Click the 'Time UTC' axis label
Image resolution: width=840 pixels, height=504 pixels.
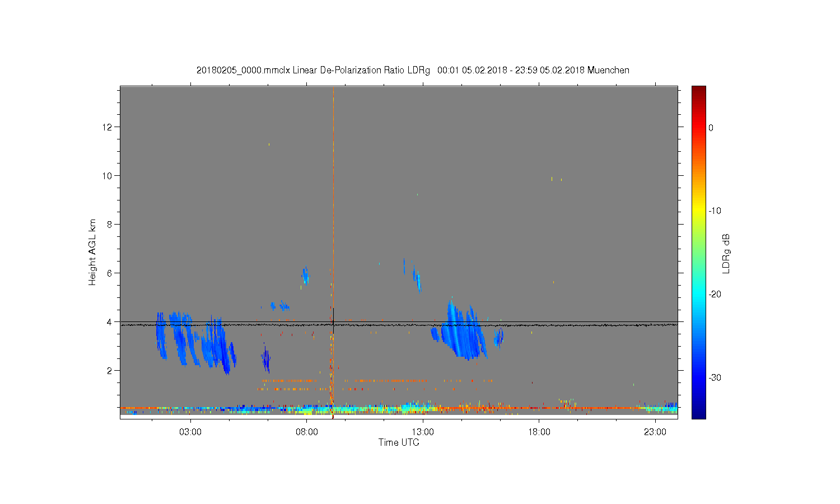click(399, 442)
